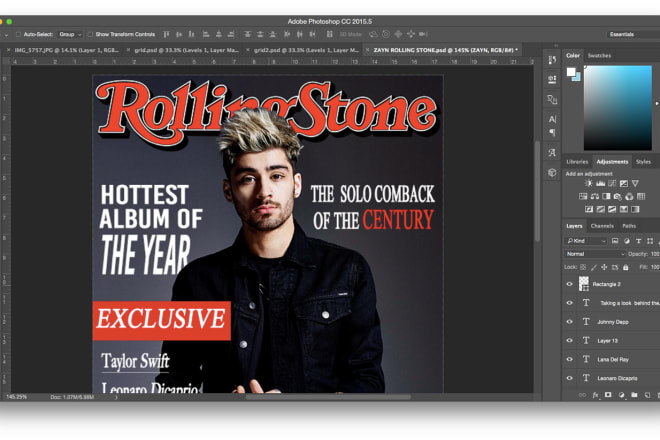The height and width of the screenshot is (440, 660).
Task: Create new fill or adjustment layer
Action: coord(621,395)
